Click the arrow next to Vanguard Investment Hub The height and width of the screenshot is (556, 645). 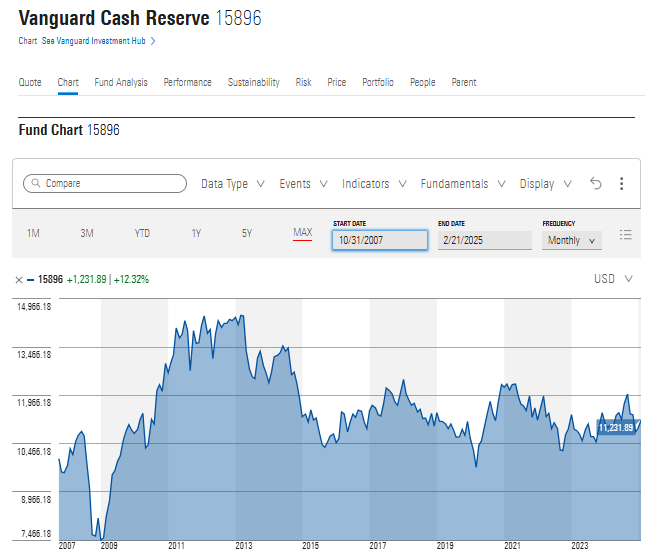tap(153, 41)
